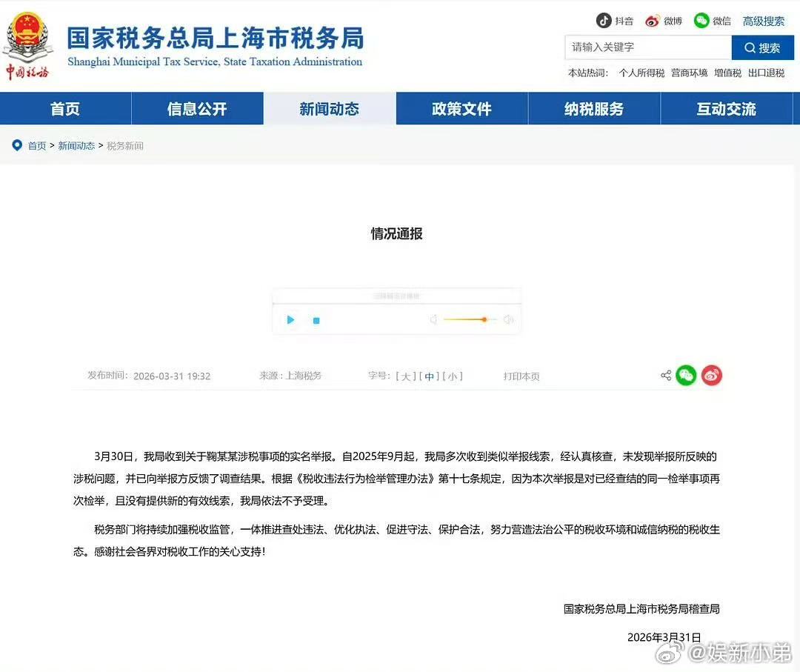Click the Douyin icon in the header
800x672 pixels.
point(604,21)
